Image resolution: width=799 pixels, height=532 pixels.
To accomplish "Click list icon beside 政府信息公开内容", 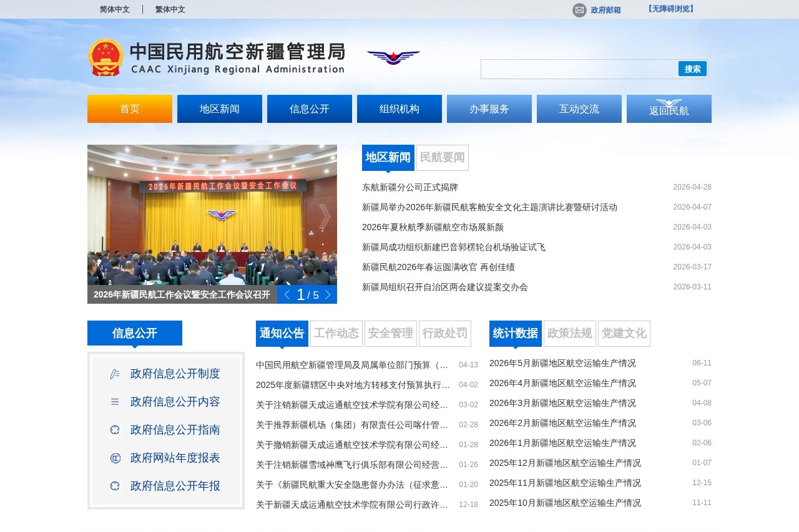I will coord(115,402).
